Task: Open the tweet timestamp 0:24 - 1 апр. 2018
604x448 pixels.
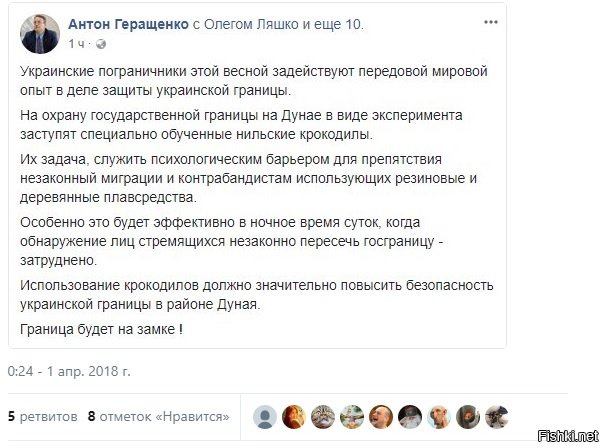Action: 69,371
